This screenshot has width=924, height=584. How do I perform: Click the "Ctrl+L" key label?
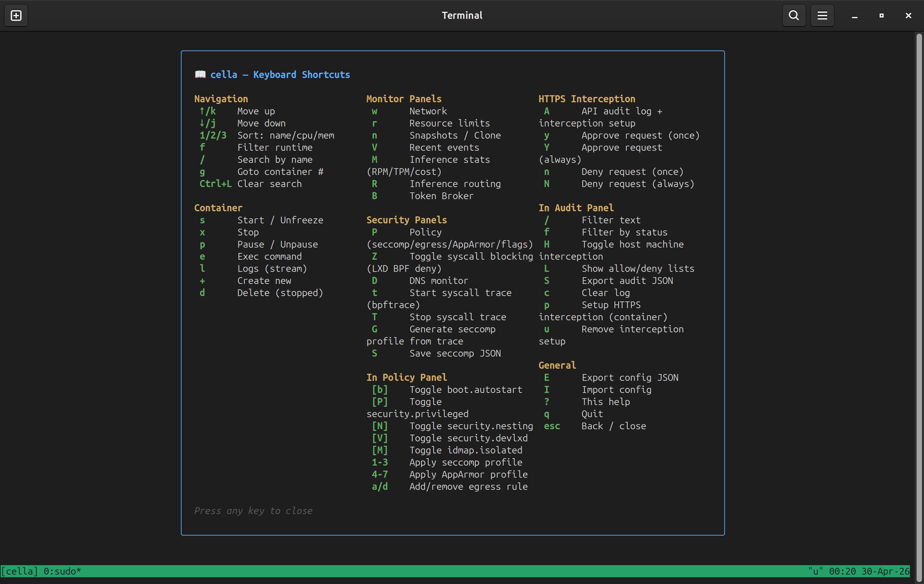[x=216, y=184]
